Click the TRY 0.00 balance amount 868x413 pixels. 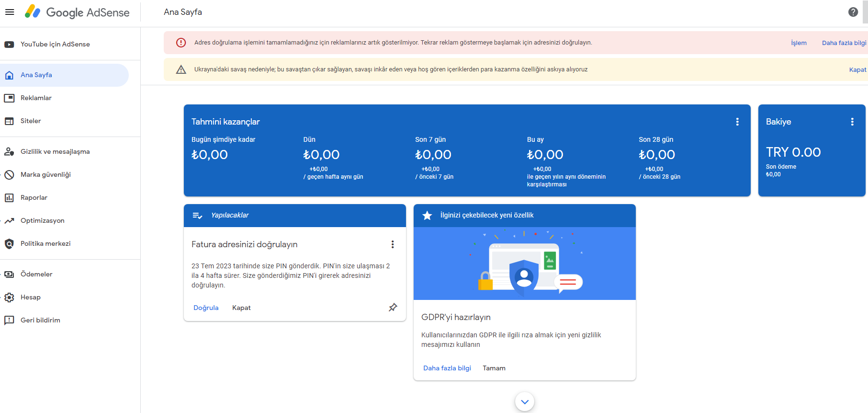pyautogui.click(x=793, y=152)
